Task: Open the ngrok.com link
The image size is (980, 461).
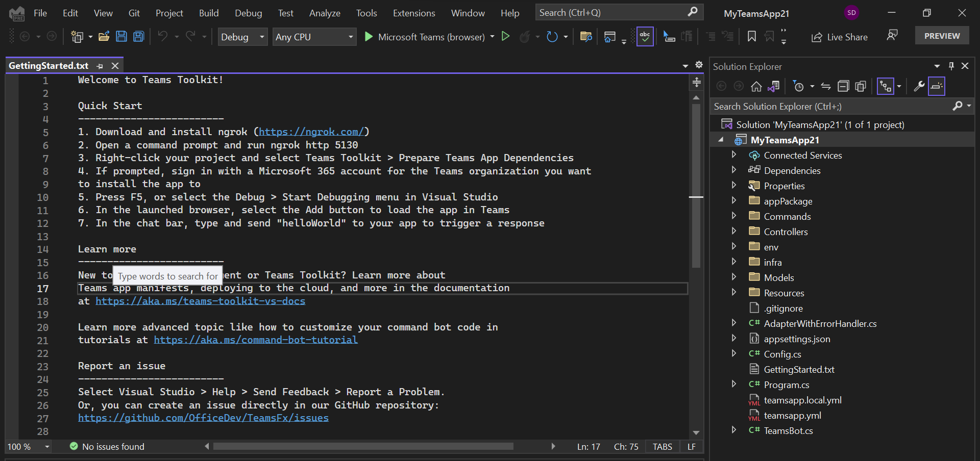Action: pyautogui.click(x=311, y=132)
